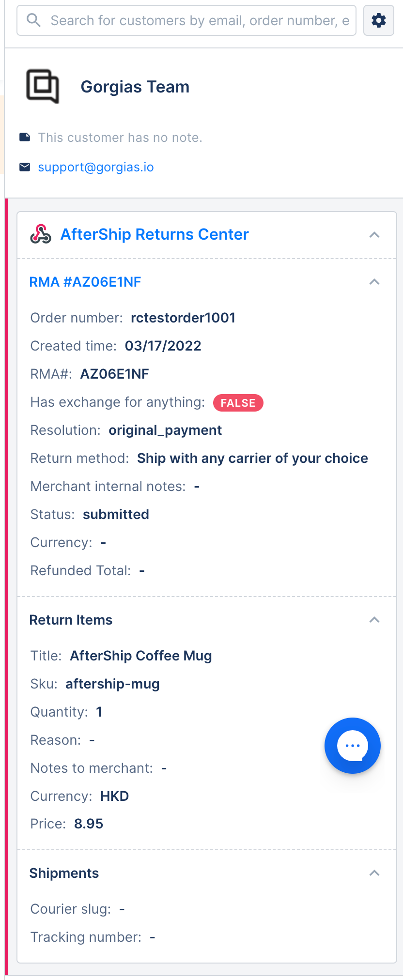Open the support@gorgias.io email link
This screenshot has width=403, height=980.
pyautogui.click(x=96, y=167)
